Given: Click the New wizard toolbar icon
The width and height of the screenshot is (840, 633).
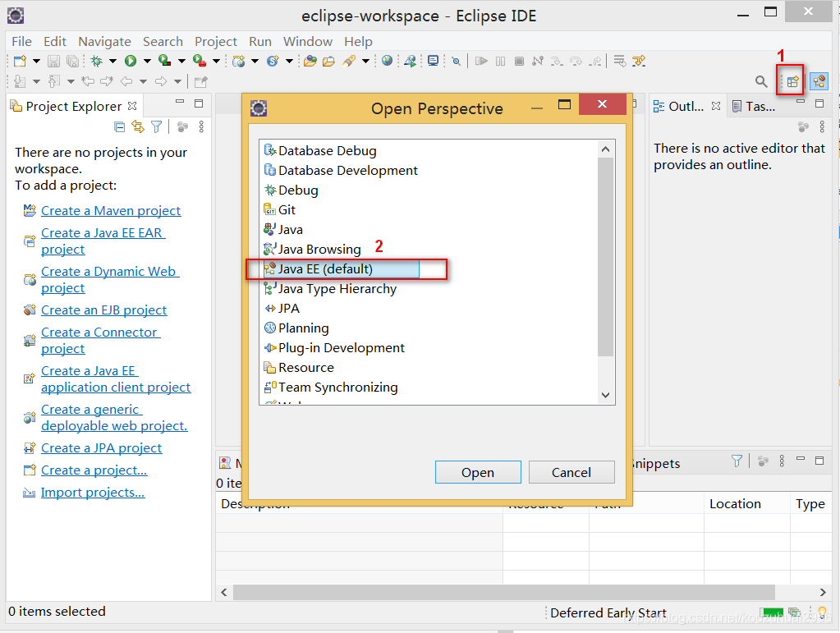Looking at the screenshot, I should coord(20,61).
